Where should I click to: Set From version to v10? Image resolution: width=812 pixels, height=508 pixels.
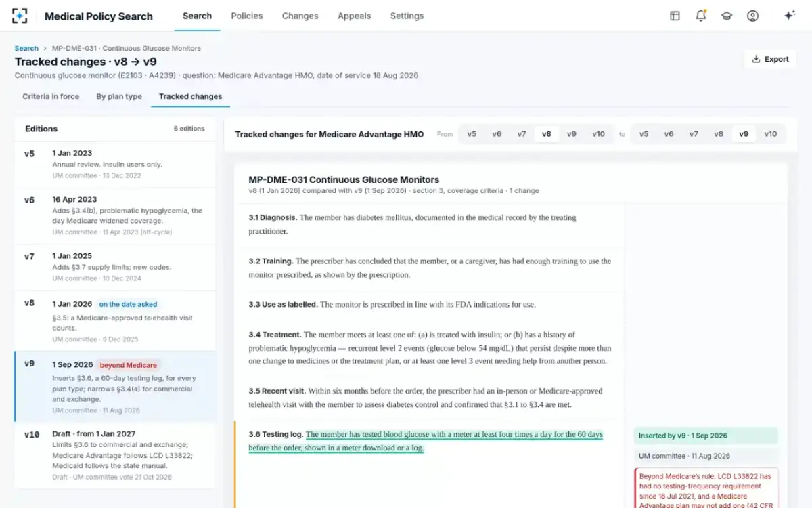point(598,134)
